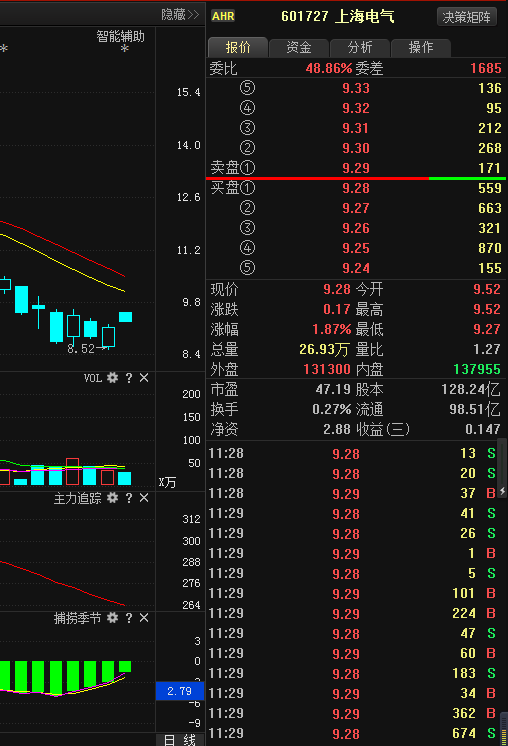Image resolution: width=508 pixels, height=746 pixels.
Task: Switch to the 操作 tab
Action: [420, 47]
